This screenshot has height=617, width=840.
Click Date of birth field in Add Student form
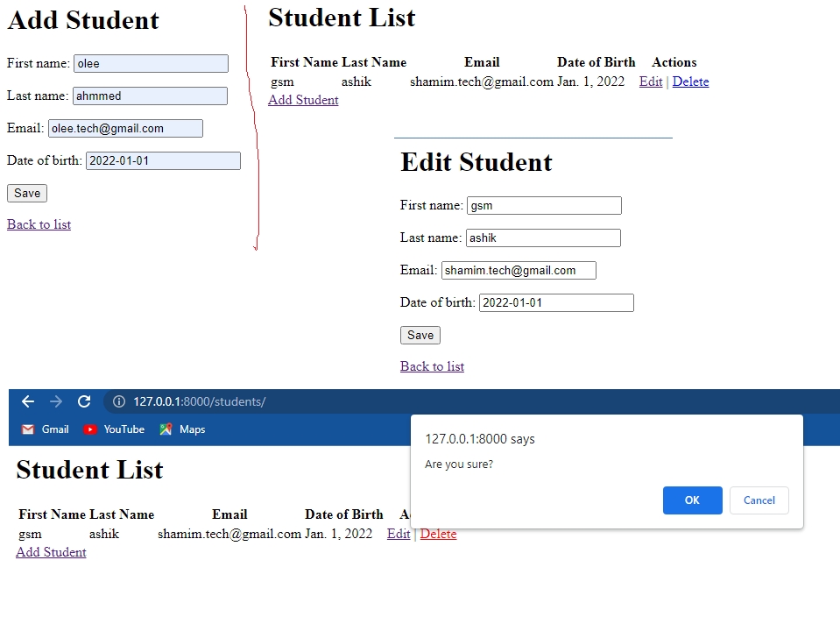(x=163, y=161)
